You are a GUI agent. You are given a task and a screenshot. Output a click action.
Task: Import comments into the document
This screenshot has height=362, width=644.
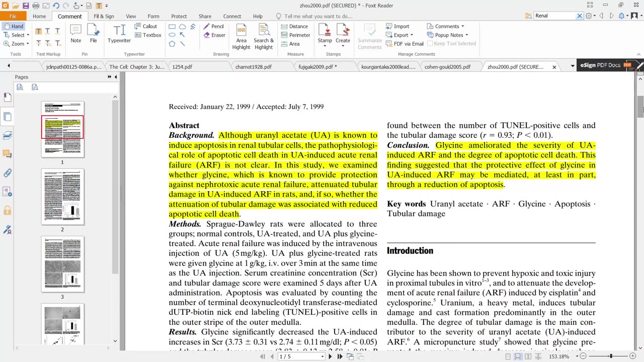tap(397, 26)
